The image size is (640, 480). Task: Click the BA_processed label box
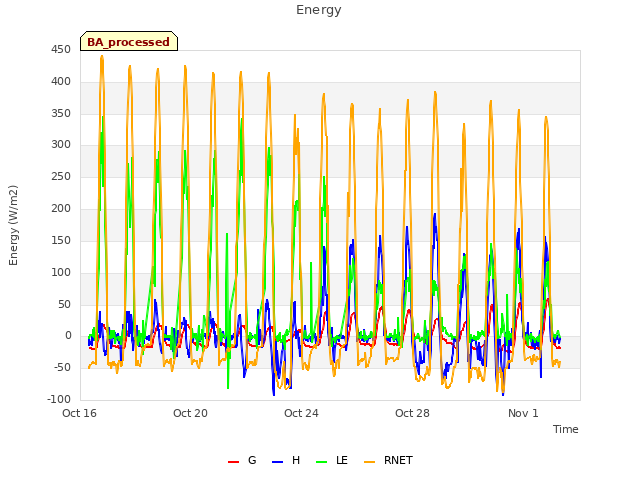pyautogui.click(x=129, y=41)
